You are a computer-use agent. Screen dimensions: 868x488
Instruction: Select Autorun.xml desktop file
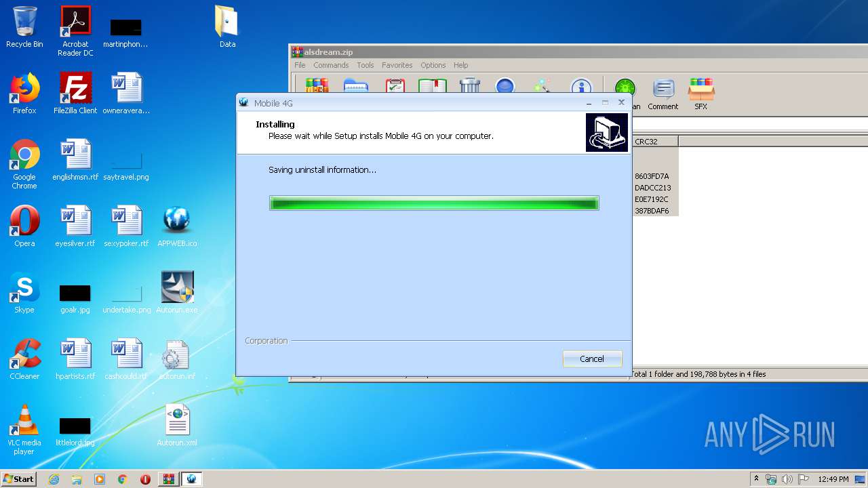(x=177, y=426)
